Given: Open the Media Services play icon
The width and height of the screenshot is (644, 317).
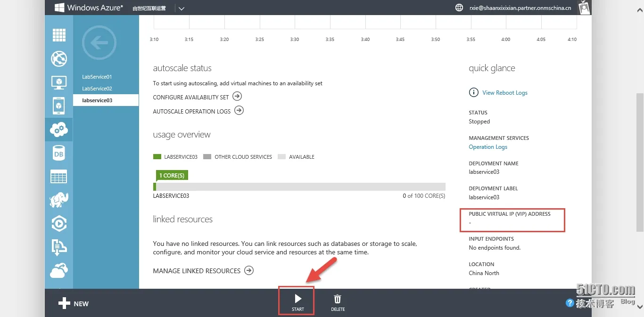Looking at the screenshot, I should pyautogui.click(x=59, y=224).
